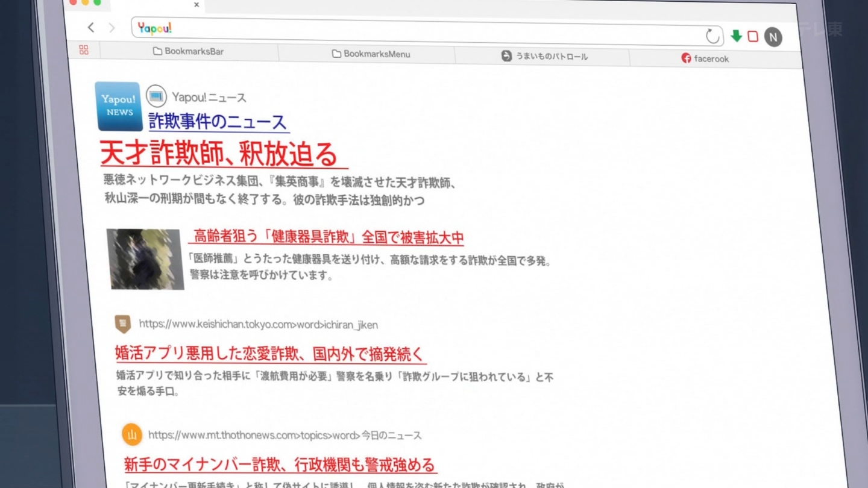Click the orange 山 site favicon
The image size is (868, 488).
point(132,434)
